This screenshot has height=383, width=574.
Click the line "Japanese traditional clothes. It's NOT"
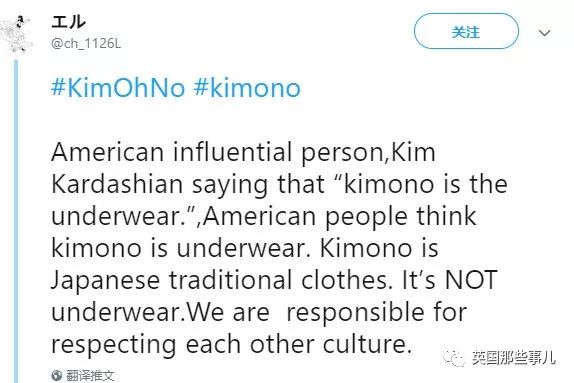coord(274,281)
